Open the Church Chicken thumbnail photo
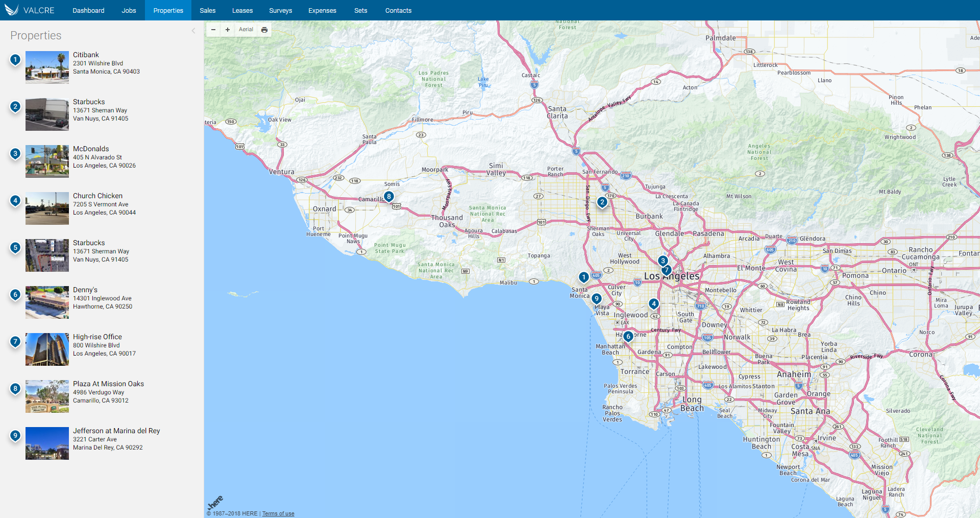 [x=47, y=208]
